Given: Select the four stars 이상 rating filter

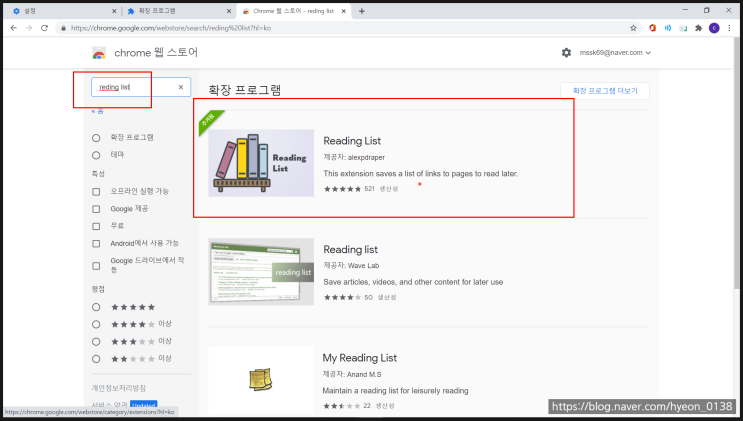Looking at the screenshot, I should [96, 324].
